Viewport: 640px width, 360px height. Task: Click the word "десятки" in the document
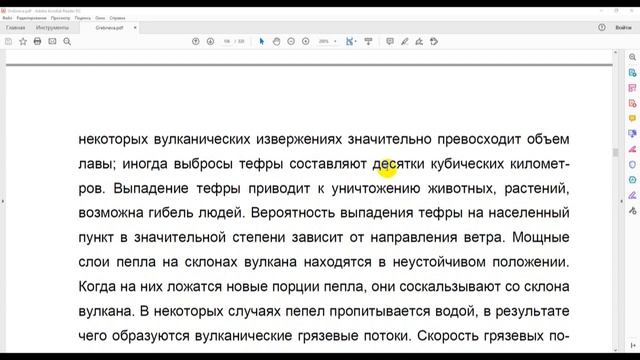click(x=398, y=164)
